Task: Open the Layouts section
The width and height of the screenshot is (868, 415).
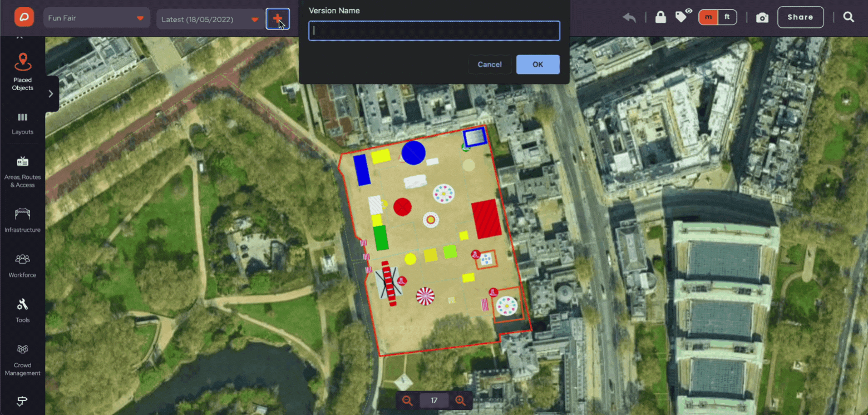Action: click(23, 123)
